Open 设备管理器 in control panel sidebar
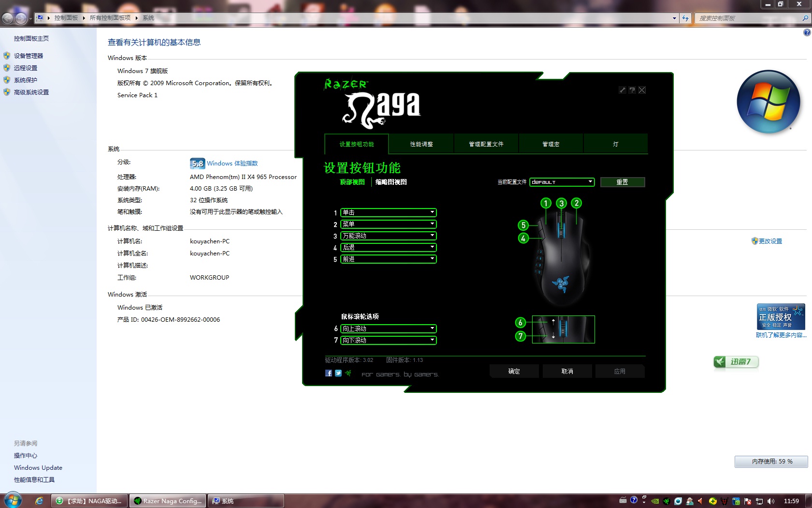The height and width of the screenshot is (508, 812). [x=29, y=56]
